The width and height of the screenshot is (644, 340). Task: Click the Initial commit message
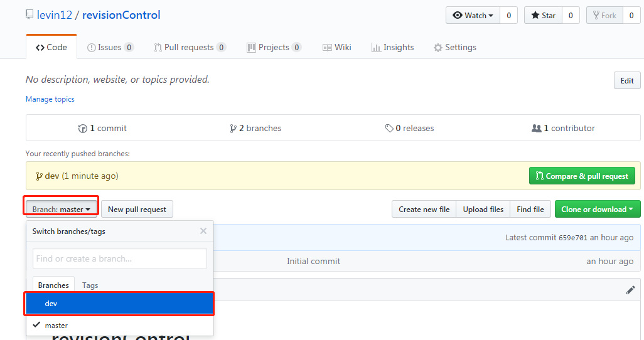click(313, 261)
